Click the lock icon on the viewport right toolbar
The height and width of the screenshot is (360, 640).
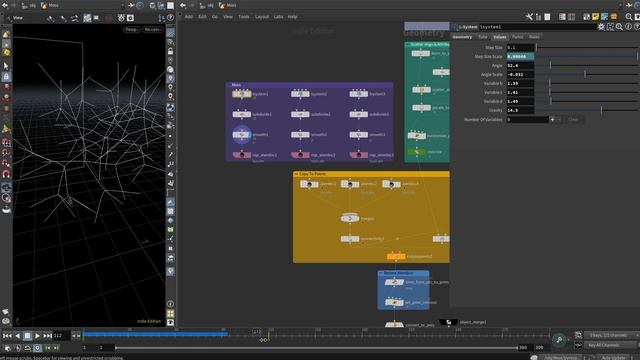coord(171,51)
